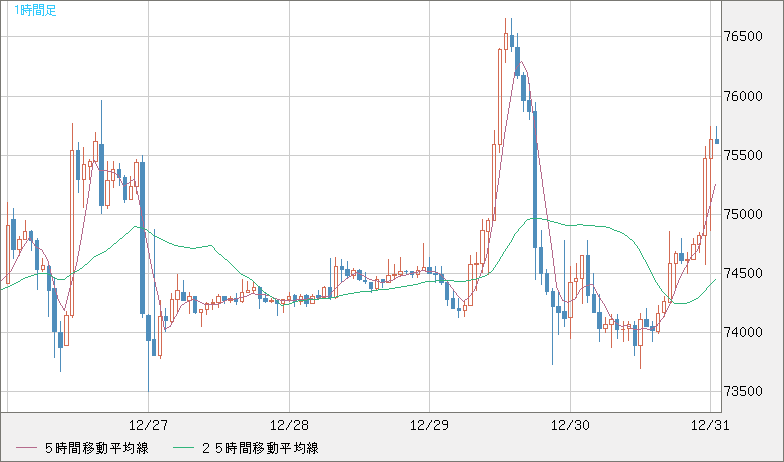Click the 76500 price axis label
Screen dimensions: 784x462
coord(744,36)
